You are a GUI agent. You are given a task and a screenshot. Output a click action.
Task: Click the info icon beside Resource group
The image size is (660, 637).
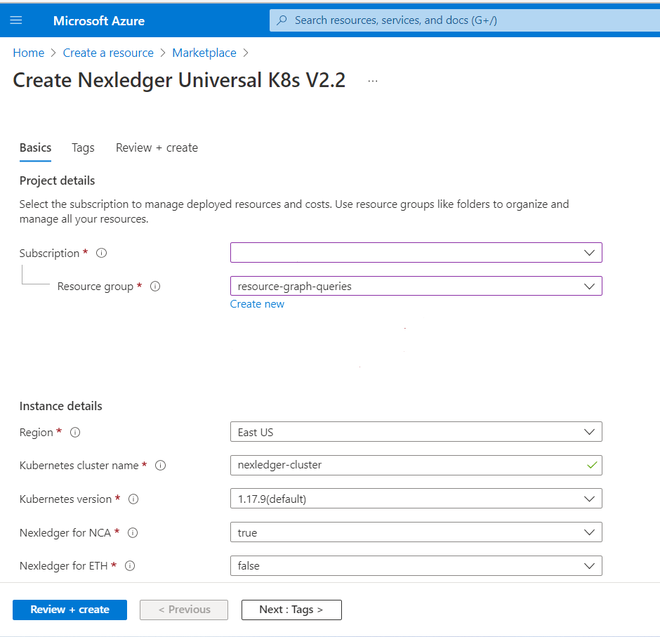155,286
